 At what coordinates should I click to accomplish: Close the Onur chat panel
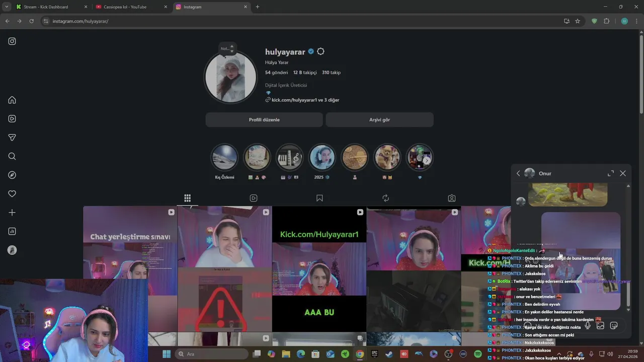[x=623, y=173]
